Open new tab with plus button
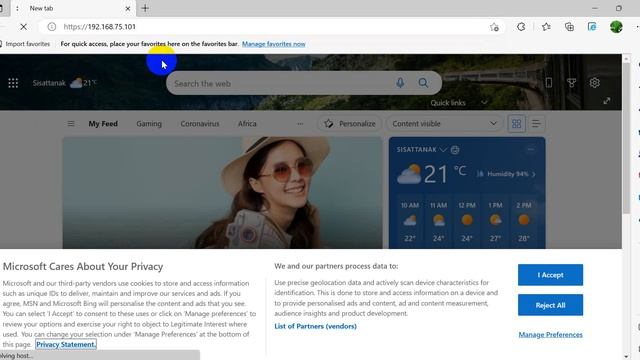This screenshot has height=360, width=640. point(145,8)
